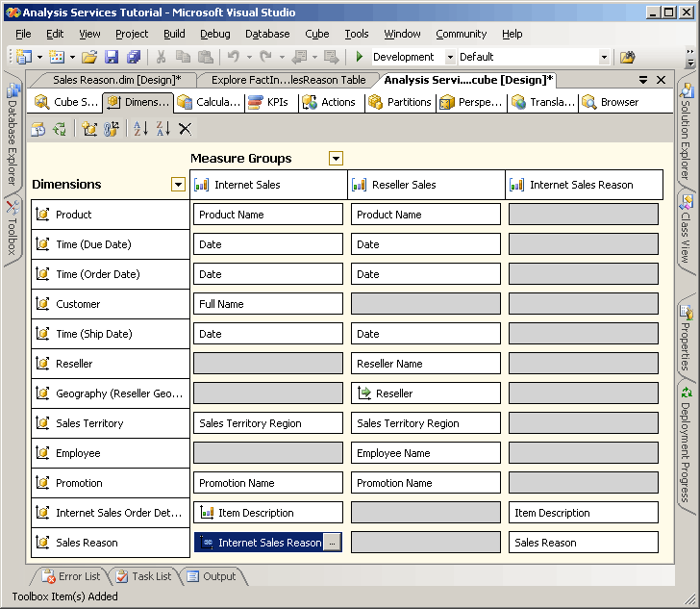Click the Employee Name cell under Reseller Sales

pos(425,453)
